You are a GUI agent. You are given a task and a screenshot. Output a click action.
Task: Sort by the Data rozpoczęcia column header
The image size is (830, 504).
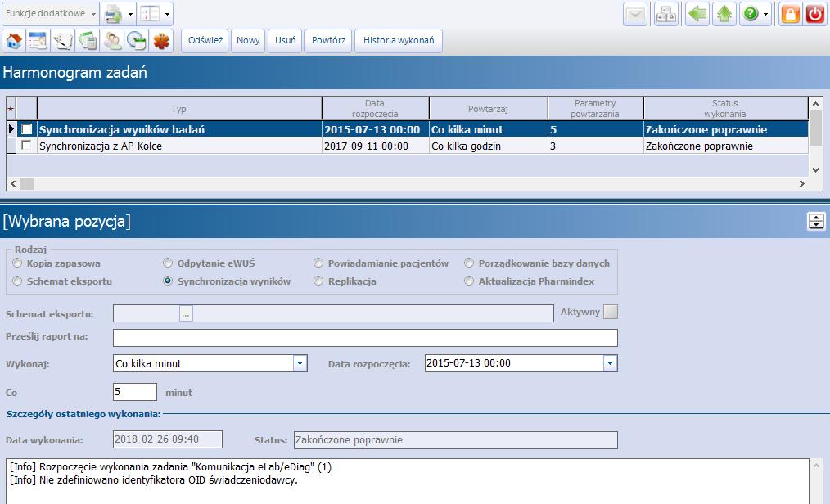[x=375, y=109]
